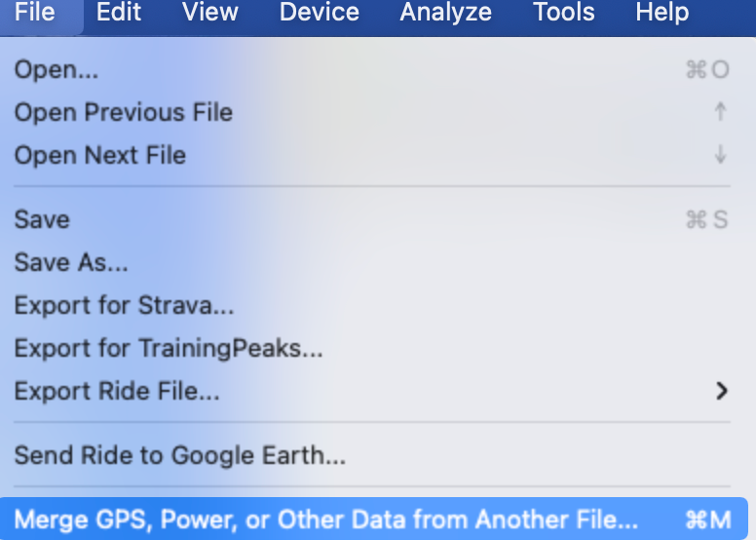Choose Save from the File menu
The height and width of the screenshot is (540, 756).
tap(42, 219)
